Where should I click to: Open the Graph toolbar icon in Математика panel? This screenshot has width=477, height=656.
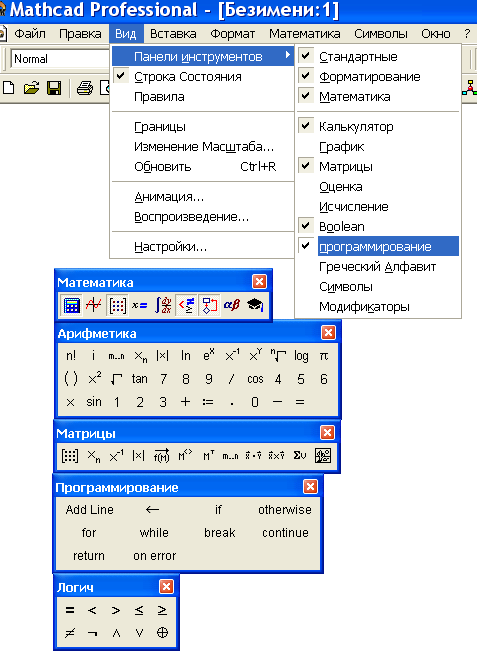click(93, 305)
